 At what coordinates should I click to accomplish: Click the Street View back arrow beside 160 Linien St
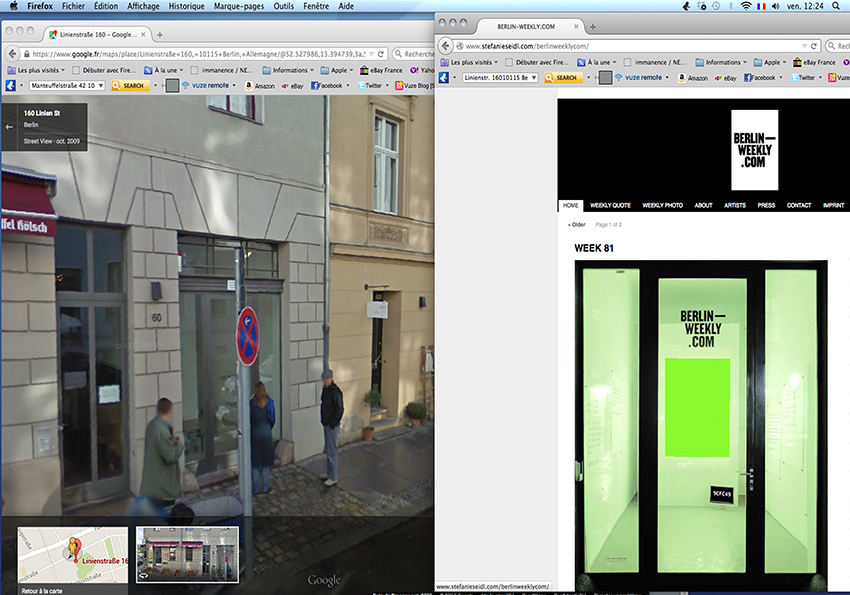(9, 127)
